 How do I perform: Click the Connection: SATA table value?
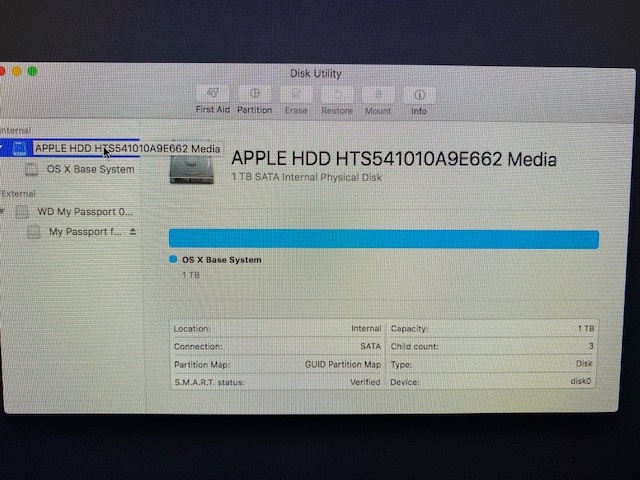click(x=370, y=347)
